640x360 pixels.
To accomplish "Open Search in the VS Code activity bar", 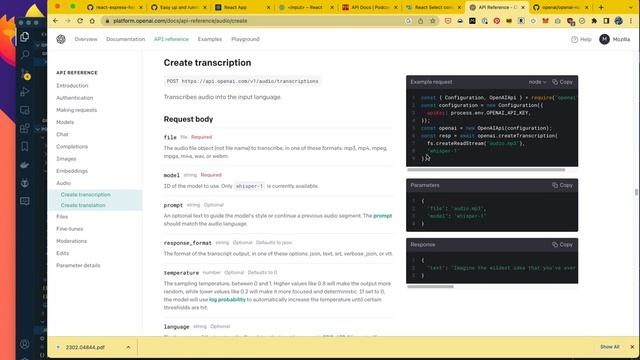I will pos(24,54).
